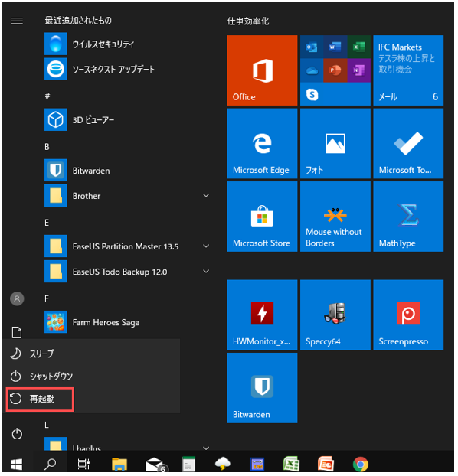Open Farm Heroes Saga

[x=128, y=322]
